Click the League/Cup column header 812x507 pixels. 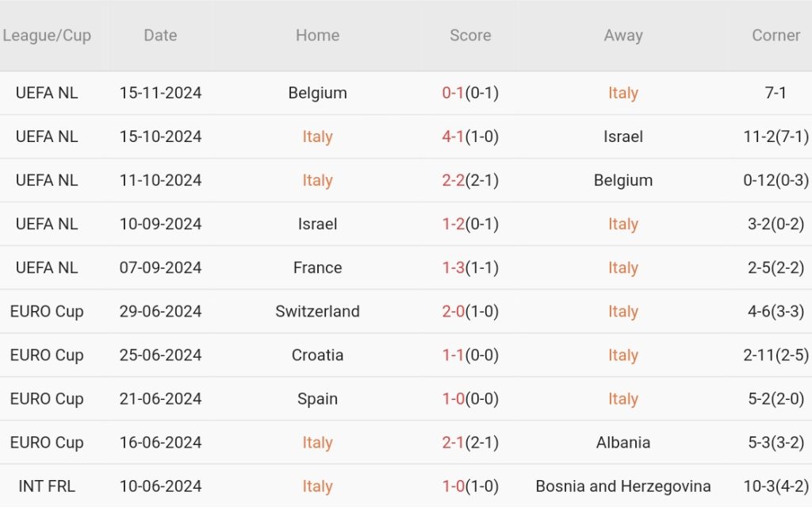pyautogui.click(x=47, y=36)
